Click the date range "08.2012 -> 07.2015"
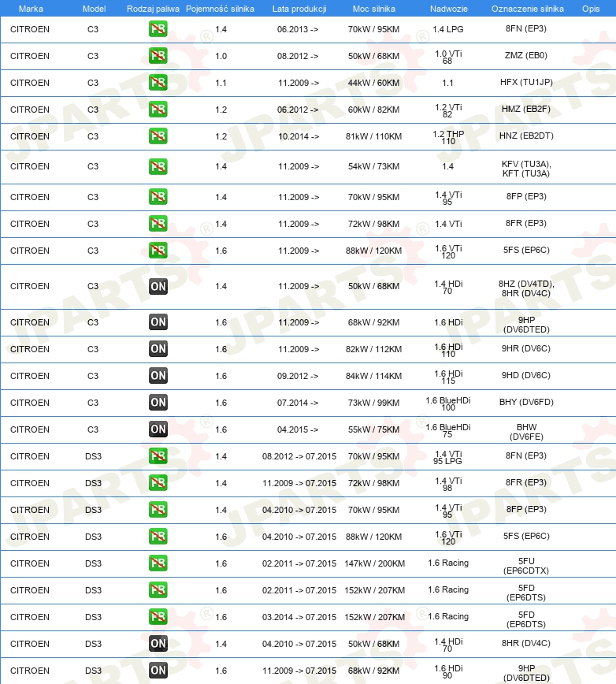Viewport: 616px width, 684px height. 299,456
